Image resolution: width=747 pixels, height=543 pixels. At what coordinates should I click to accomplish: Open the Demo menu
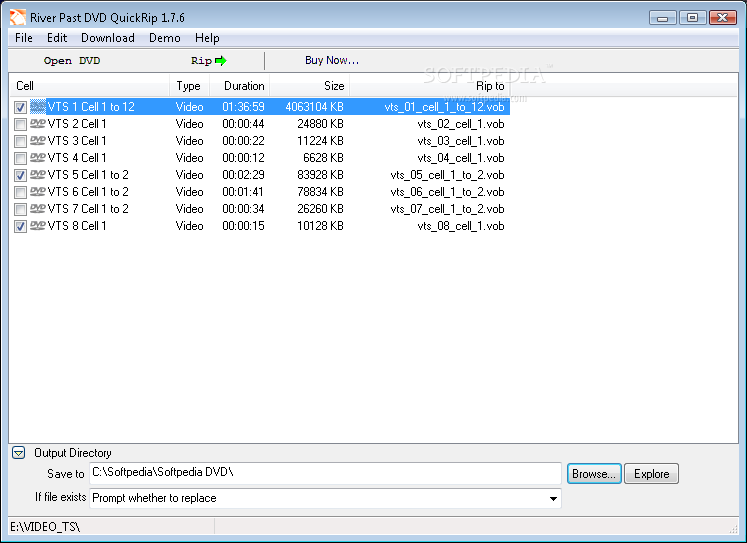164,38
